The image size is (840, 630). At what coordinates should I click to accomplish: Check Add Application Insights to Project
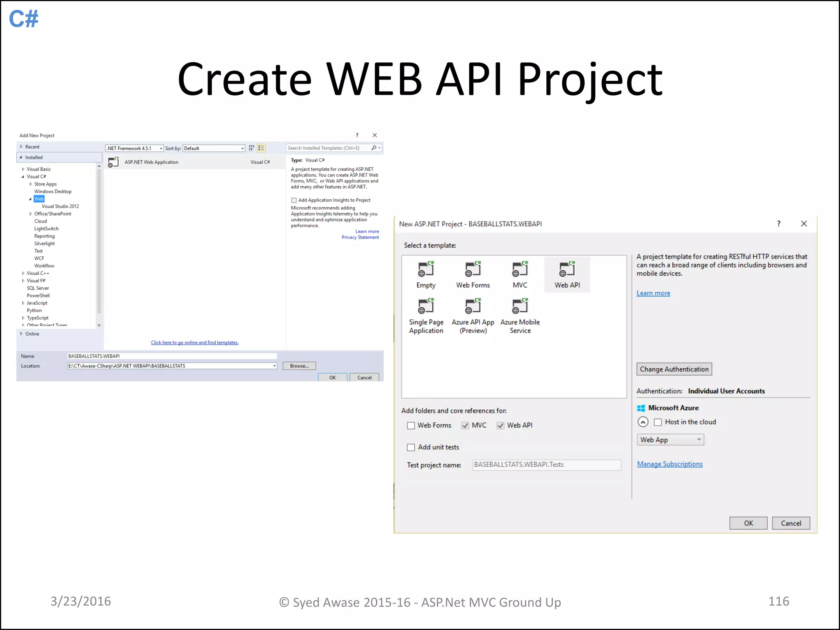[x=294, y=200]
